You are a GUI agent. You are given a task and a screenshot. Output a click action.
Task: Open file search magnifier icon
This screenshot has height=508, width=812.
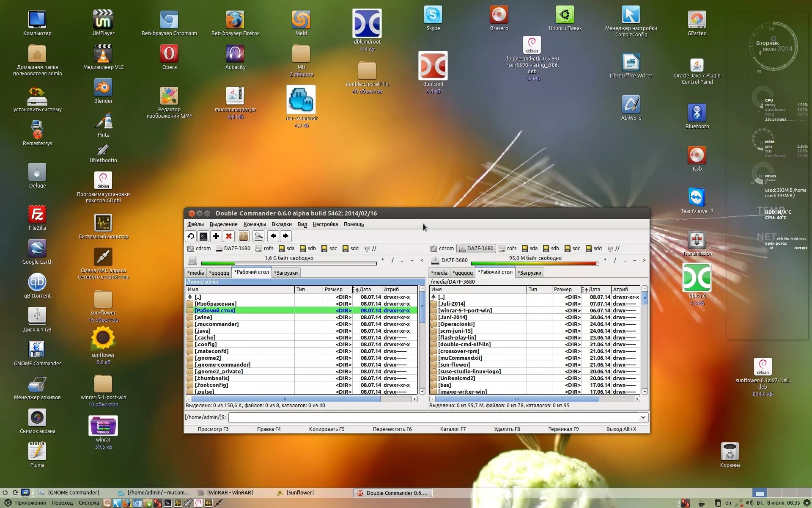(258, 236)
